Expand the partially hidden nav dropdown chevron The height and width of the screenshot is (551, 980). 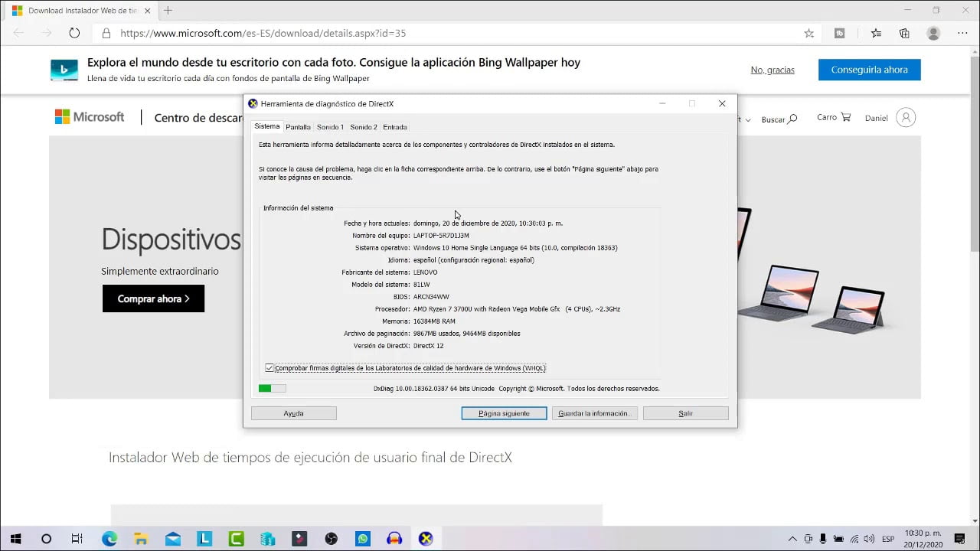pos(748,120)
